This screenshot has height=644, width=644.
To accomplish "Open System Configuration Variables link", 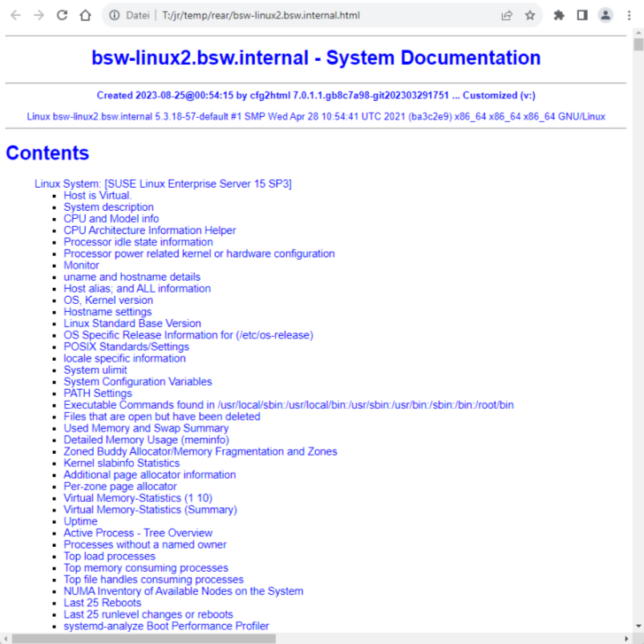I will (x=138, y=382).
